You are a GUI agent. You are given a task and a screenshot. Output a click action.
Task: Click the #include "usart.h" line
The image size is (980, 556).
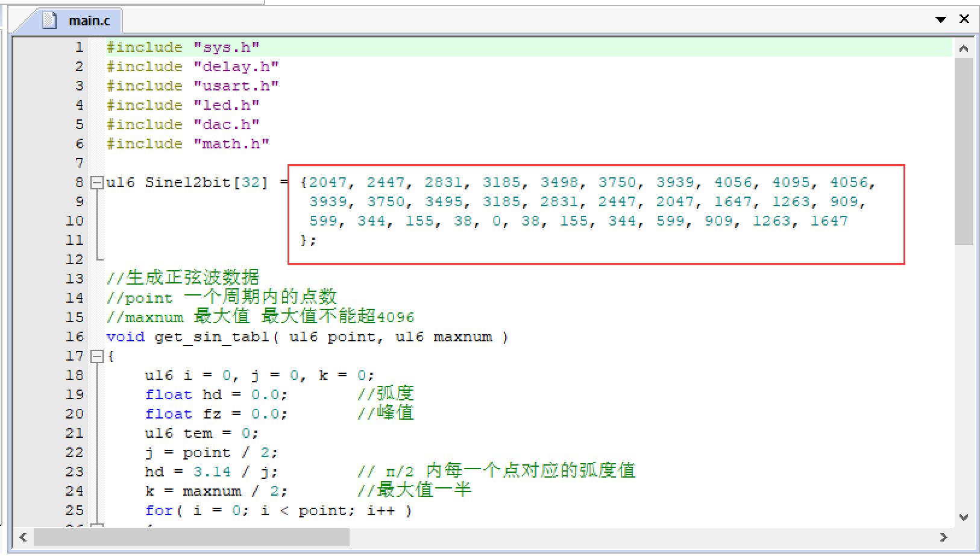193,86
